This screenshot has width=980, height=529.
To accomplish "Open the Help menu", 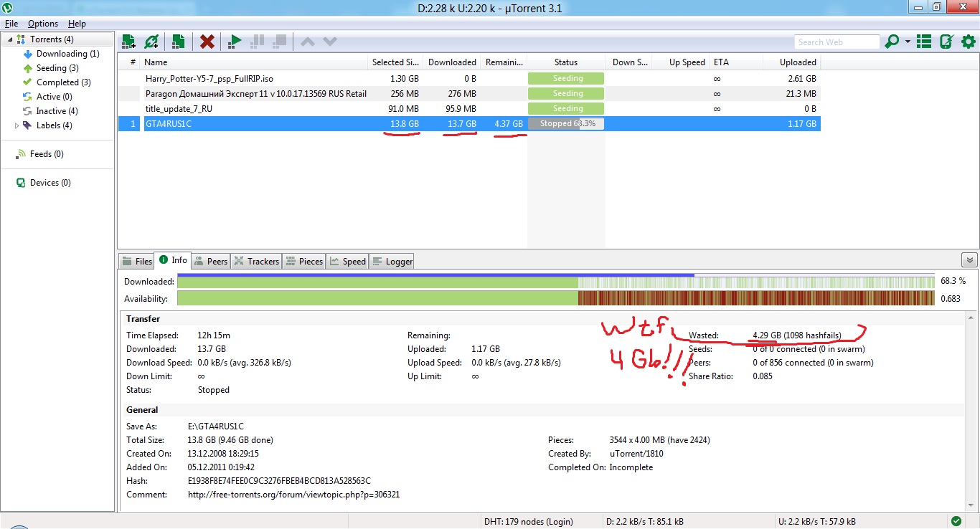I will pyautogui.click(x=77, y=24).
